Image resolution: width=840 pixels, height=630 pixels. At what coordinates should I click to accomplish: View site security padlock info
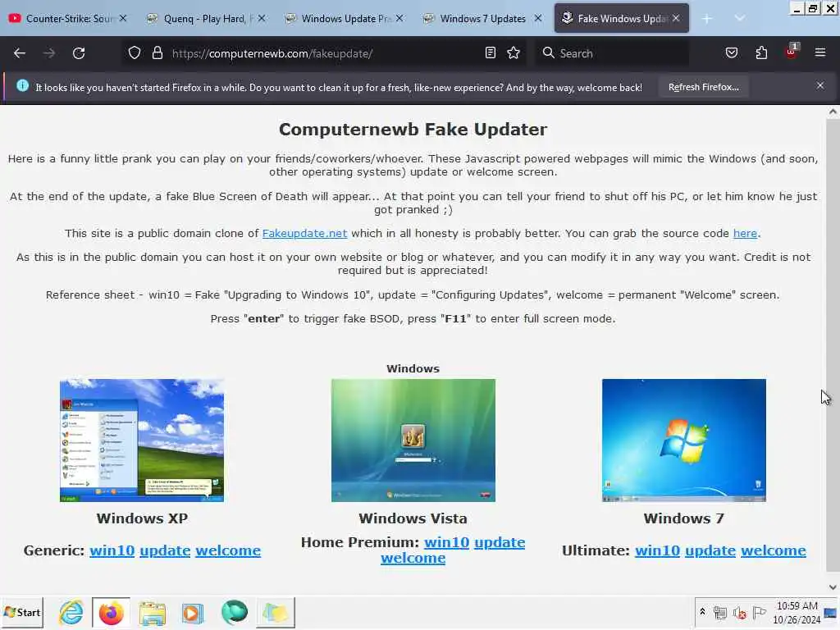click(x=157, y=53)
